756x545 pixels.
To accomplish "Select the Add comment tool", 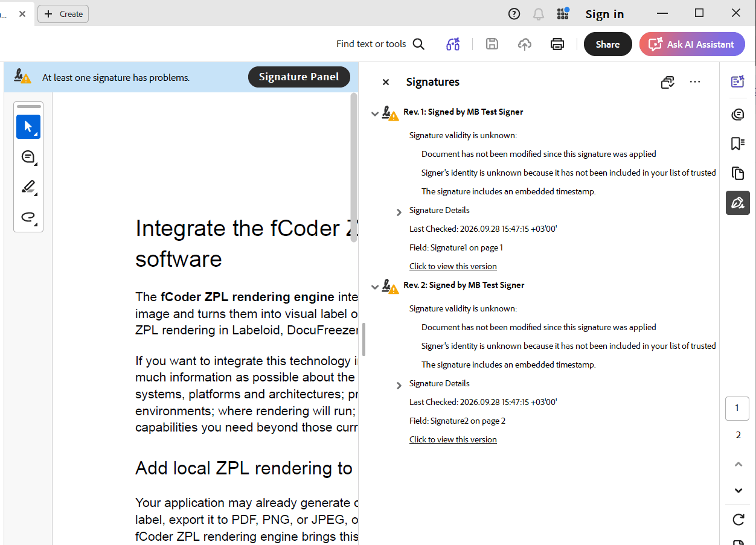I will click(28, 157).
